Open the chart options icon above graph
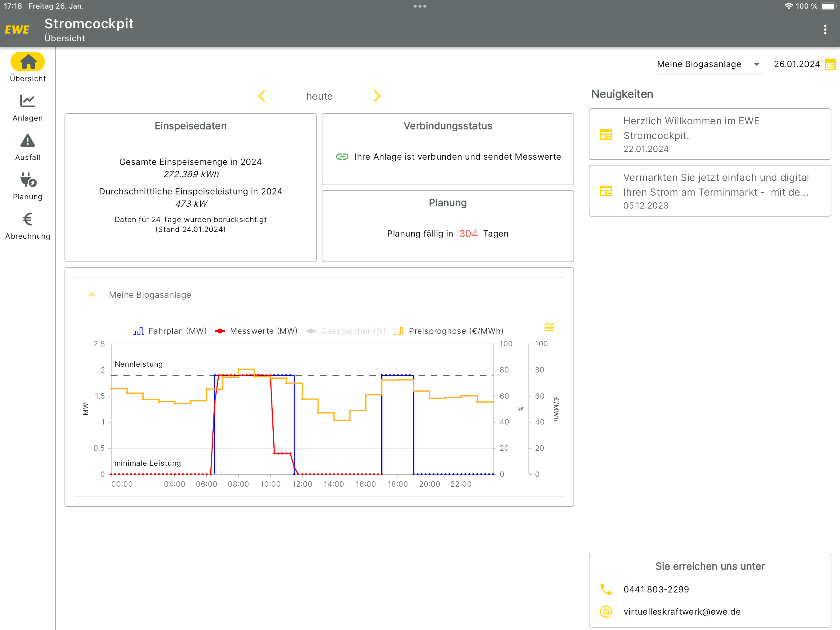The image size is (840, 630). pyautogui.click(x=549, y=327)
